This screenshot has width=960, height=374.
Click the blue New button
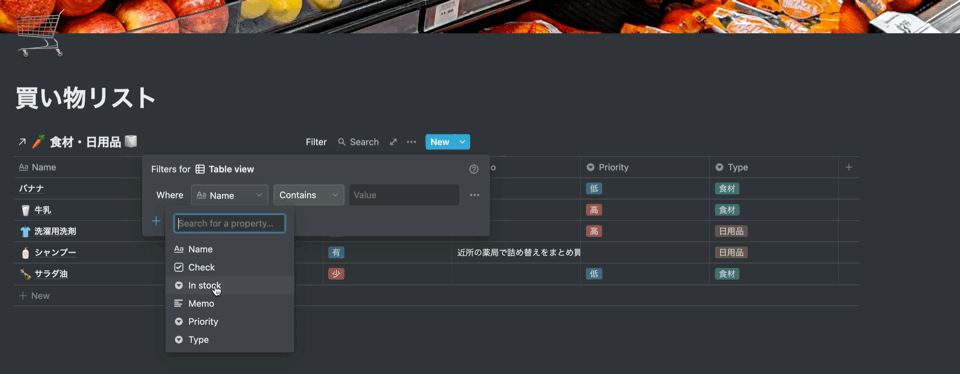pos(440,142)
